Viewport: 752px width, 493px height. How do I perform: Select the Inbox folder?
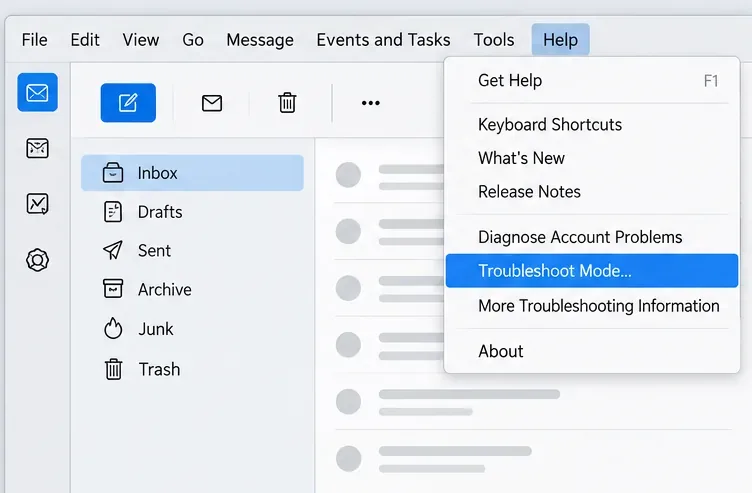192,173
